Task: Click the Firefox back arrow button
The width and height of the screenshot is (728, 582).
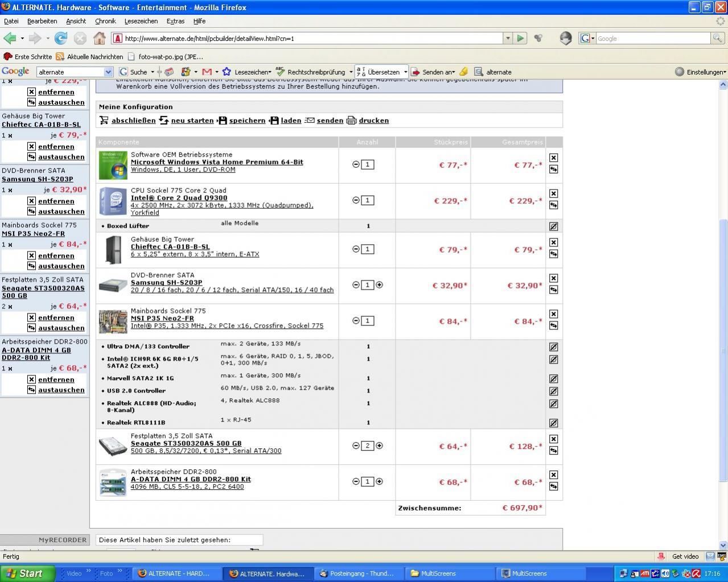Action: [x=10, y=38]
